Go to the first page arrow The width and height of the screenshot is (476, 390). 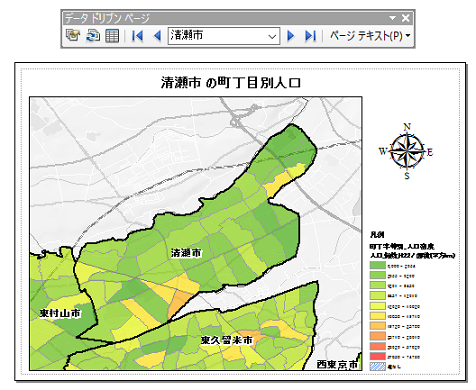pos(137,36)
